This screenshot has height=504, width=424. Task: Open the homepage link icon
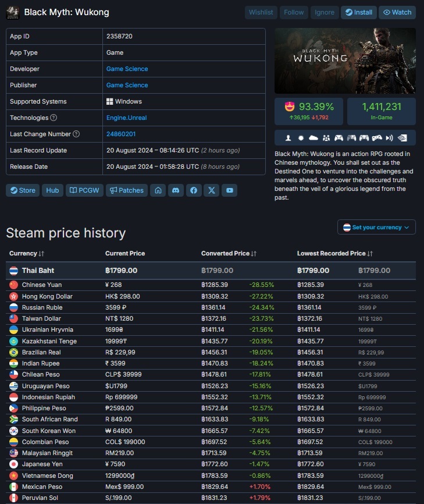(158, 190)
